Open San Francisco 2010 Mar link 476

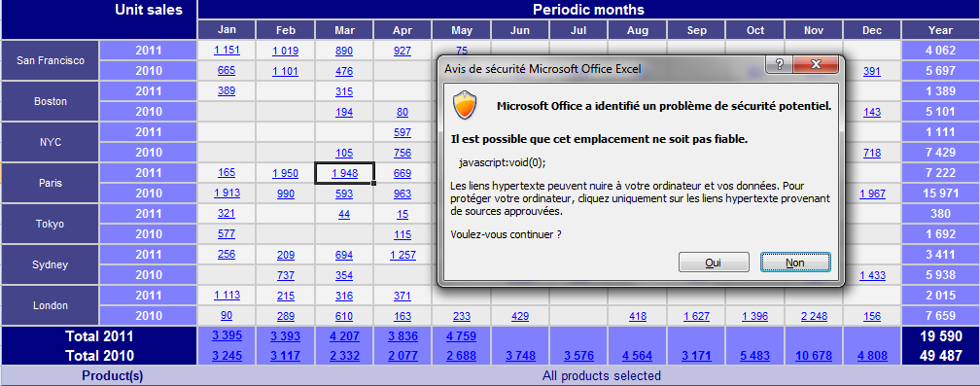tap(344, 71)
